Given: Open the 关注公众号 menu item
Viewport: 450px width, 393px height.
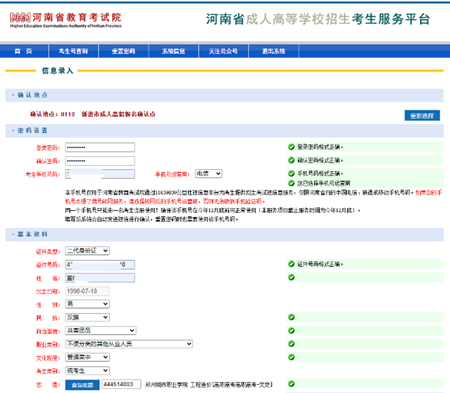Looking at the screenshot, I should coord(223,51).
